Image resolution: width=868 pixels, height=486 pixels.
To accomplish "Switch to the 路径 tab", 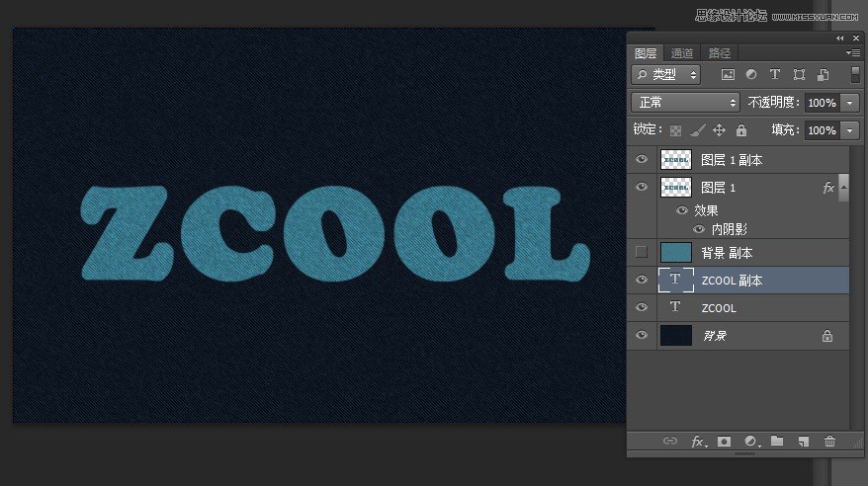I will (719, 53).
